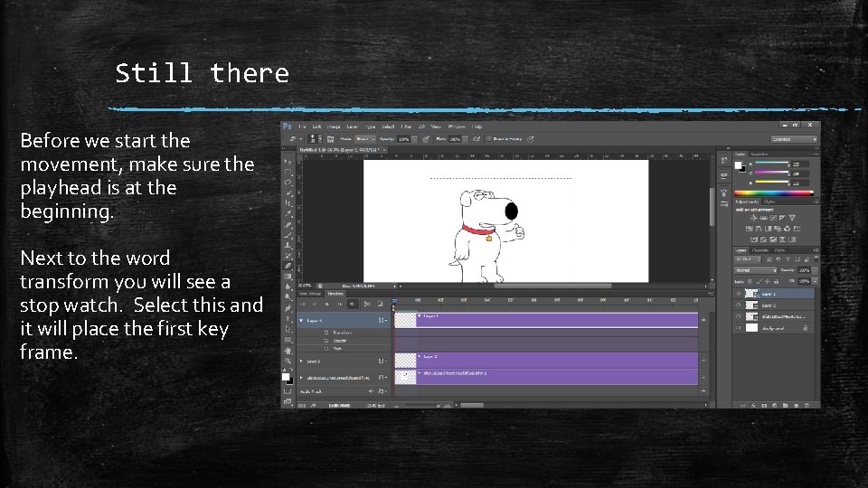Open the File menu
The image size is (868, 488).
pyautogui.click(x=302, y=127)
